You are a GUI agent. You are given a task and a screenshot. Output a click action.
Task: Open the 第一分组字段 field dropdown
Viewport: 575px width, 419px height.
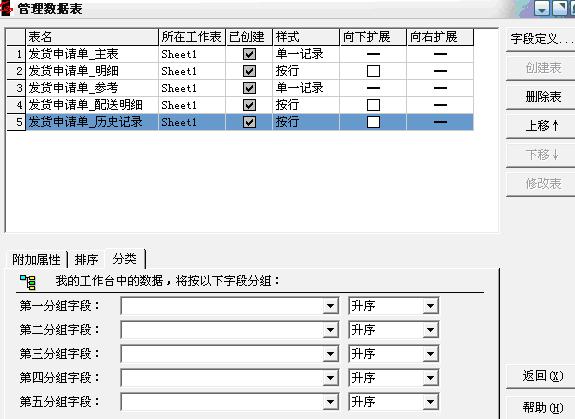(x=330, y=306)
